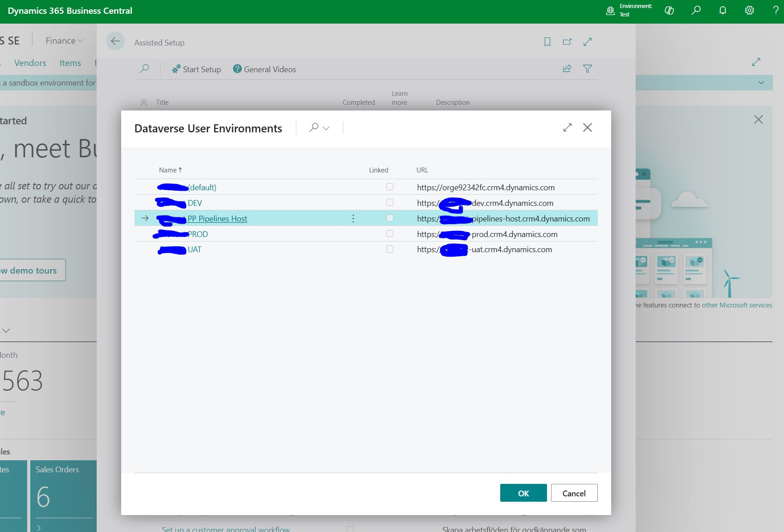Select Items in the navigation bar
784x532 pixels.
point(70,63)
